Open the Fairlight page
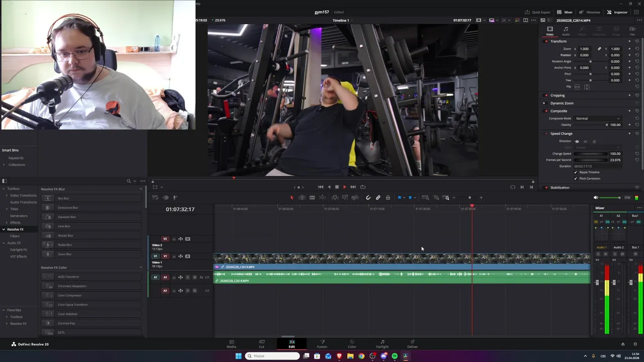644x362 pixels. (x=382, y=344)
